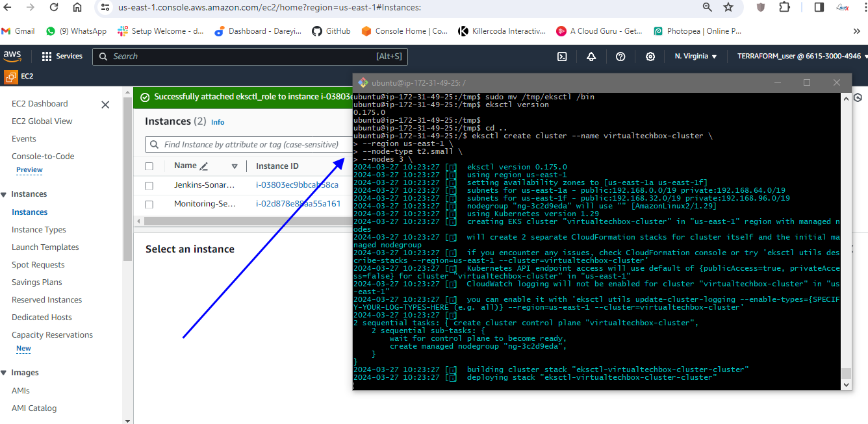Close the EC2 navigation sidebar
This screenshot has height=424, width=868.
[x=105, y=105]
